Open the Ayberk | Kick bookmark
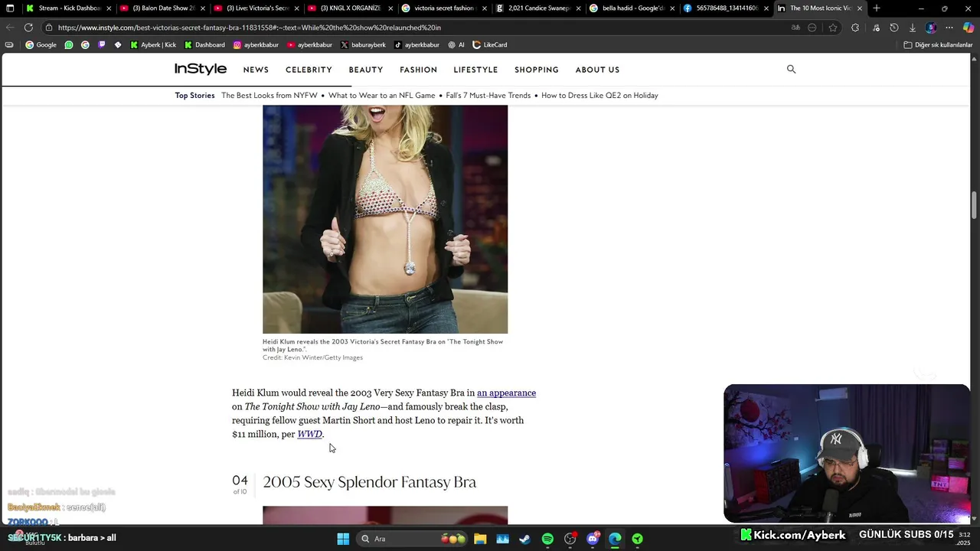The width and height of the screenshot is (980, 551). 152,44
